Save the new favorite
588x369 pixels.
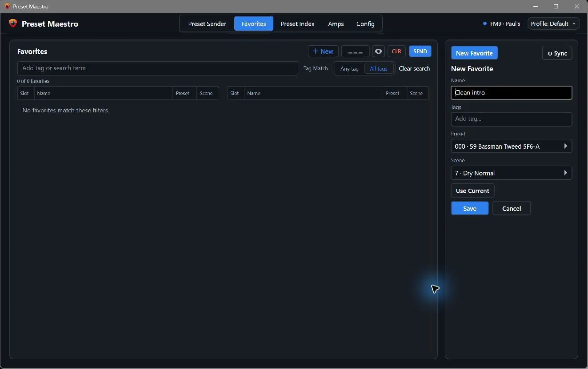coord(469,208)
